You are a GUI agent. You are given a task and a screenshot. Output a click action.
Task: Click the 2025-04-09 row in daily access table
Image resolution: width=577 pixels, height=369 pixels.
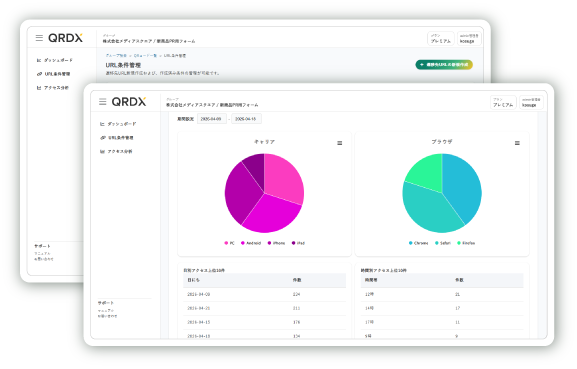[x=265, y=294]
